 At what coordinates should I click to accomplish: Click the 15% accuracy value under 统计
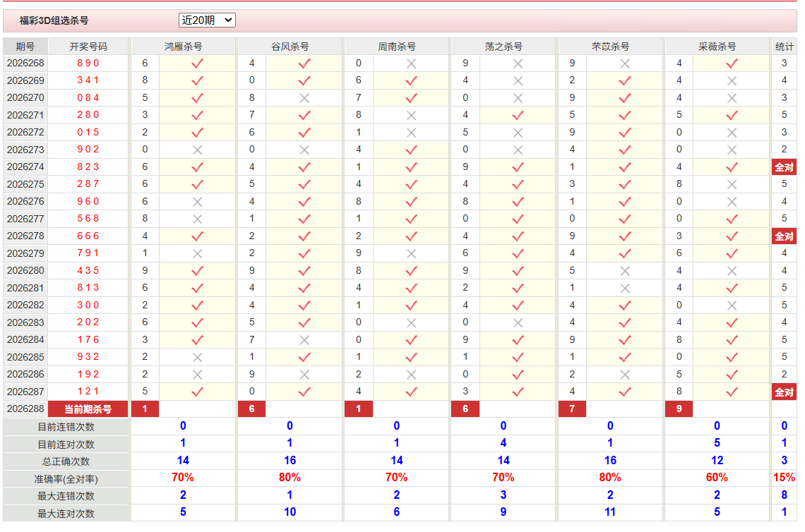click(x=784, y=478)
